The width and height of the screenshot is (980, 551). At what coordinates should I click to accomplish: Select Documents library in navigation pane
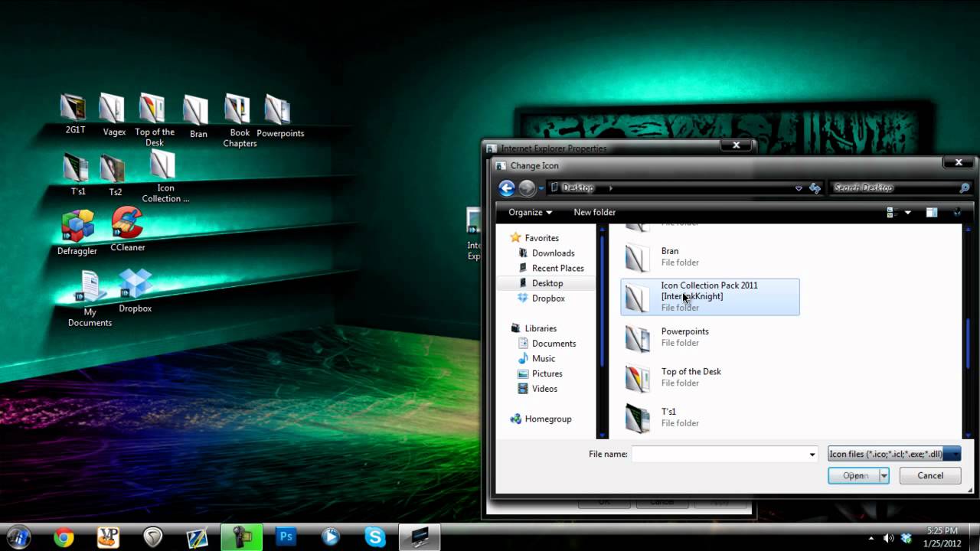(x=554, y=344)
